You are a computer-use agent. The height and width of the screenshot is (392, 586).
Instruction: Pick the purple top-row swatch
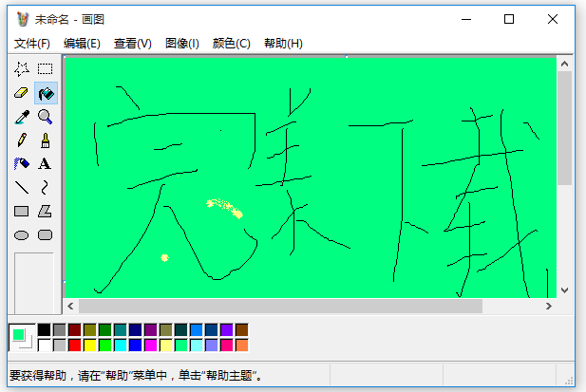click(151, 330)
